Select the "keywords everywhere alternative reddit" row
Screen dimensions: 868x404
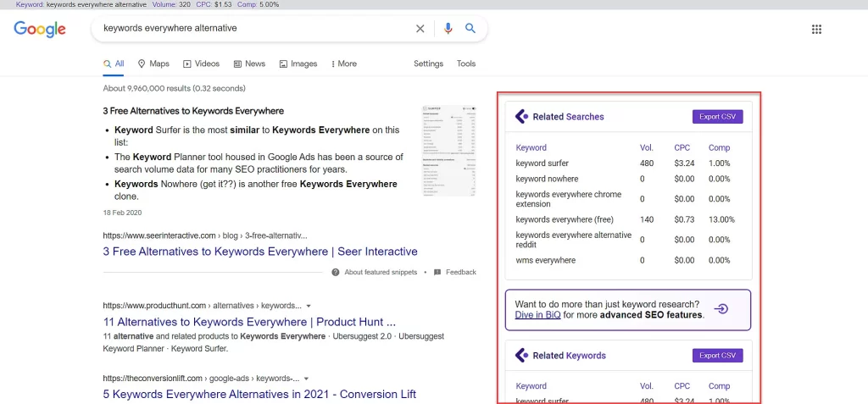tap(629, 240)
